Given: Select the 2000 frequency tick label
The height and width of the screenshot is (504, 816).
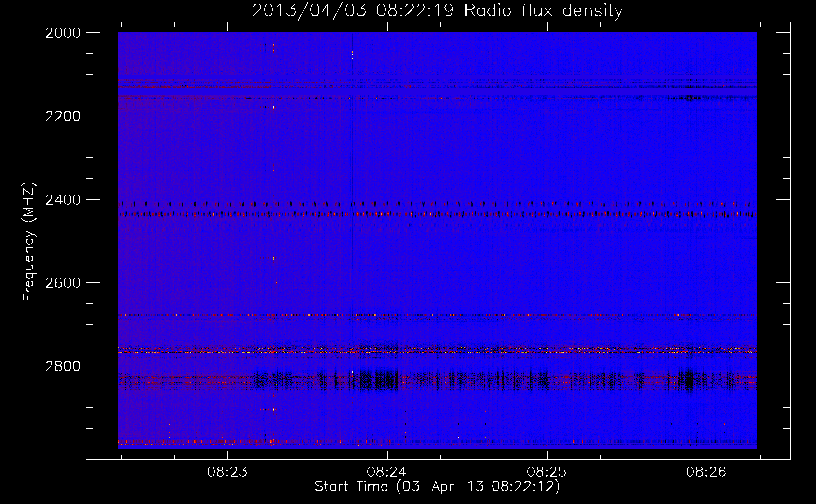Looking at the screenshot, I should [63, 33].
